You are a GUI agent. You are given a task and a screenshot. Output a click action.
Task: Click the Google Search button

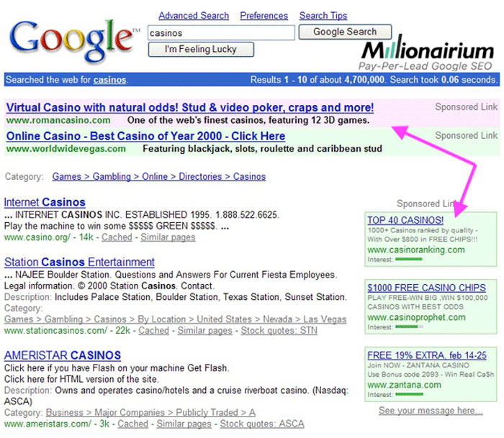(345, 32)
